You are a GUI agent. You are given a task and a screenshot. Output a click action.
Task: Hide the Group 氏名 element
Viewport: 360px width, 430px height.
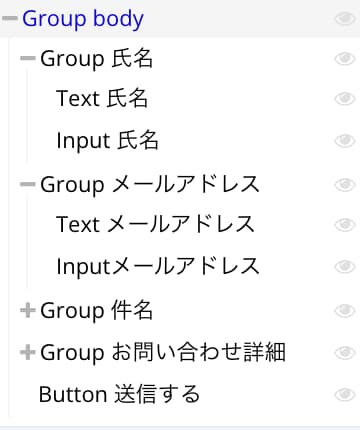pos(345,59)
